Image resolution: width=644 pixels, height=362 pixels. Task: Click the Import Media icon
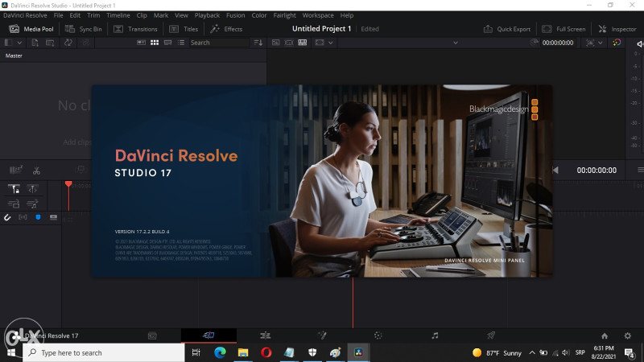(x=35, y=43)
